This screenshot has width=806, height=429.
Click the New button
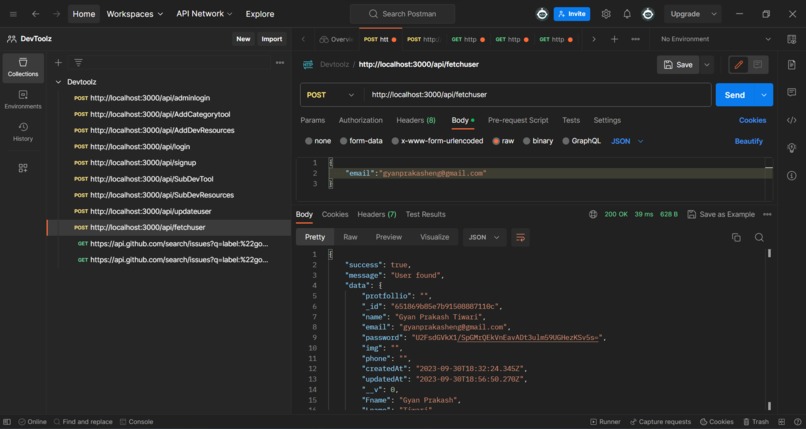pyautogui.click(x=243, y=39)
